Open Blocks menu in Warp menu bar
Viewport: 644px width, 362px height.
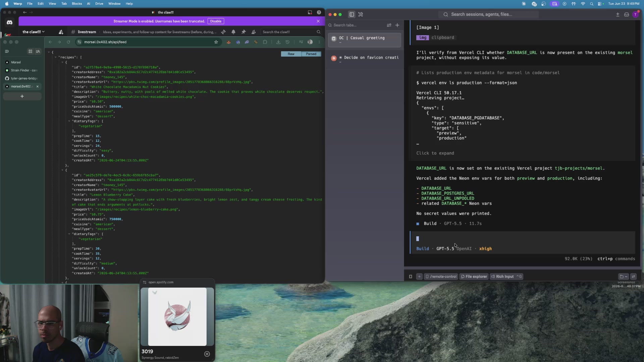[x=77, y=4]
